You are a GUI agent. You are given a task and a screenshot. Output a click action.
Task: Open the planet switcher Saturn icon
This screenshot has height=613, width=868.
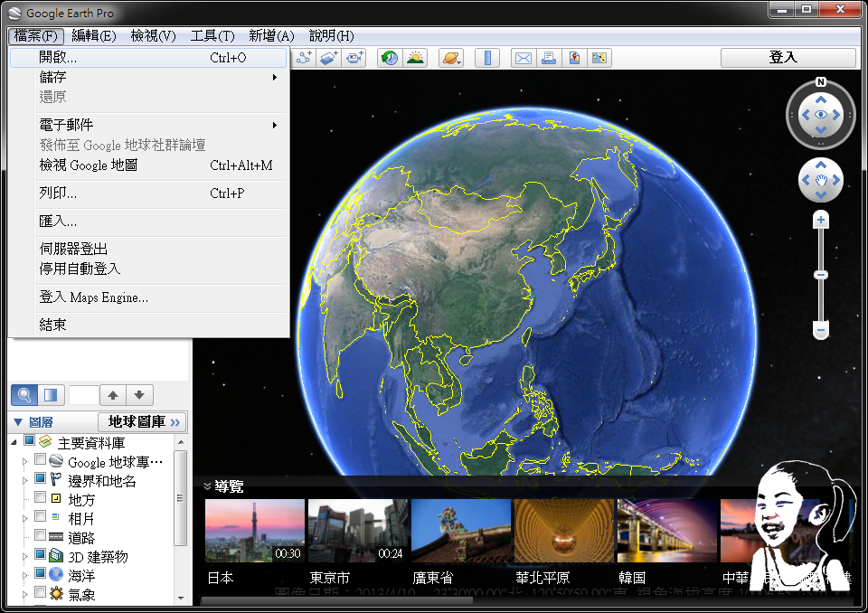[451, 58]
